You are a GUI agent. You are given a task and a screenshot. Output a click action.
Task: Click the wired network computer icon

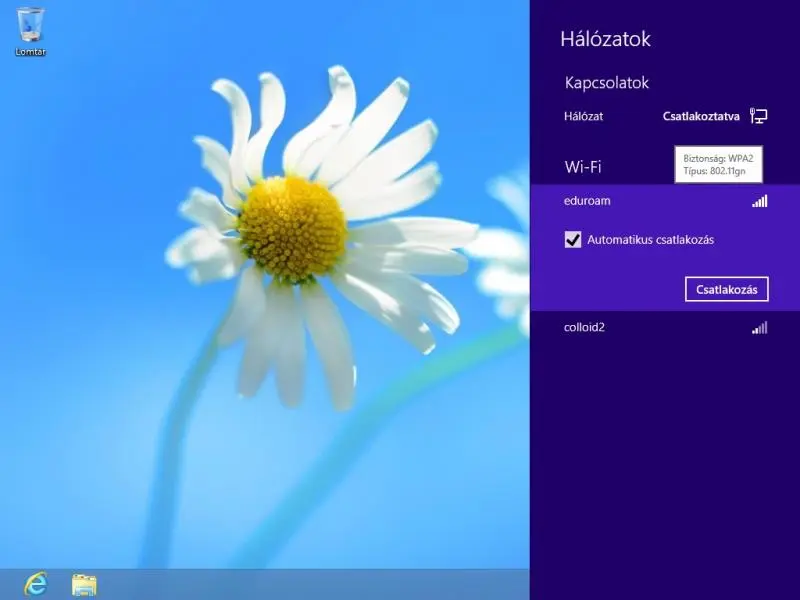click(759, 116)
